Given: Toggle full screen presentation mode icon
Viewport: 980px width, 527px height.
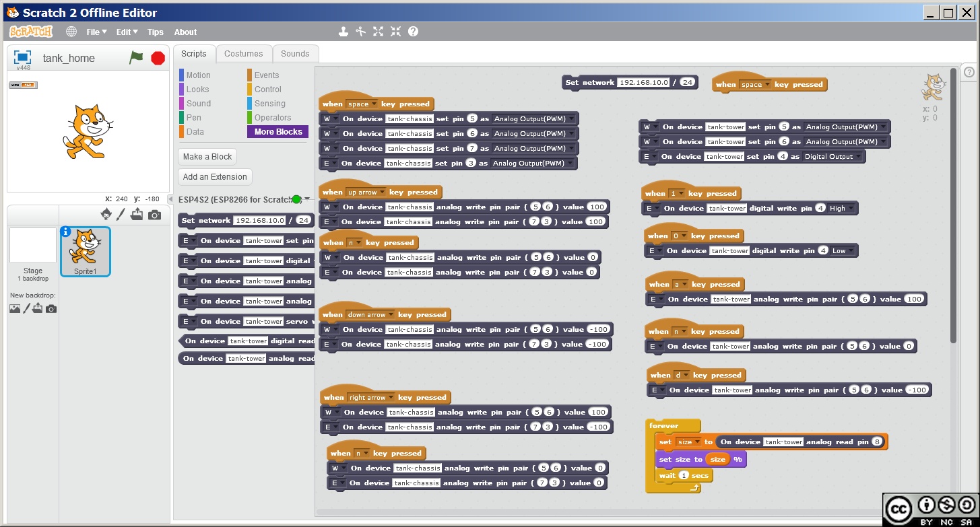Looking at the screenshot, I should point(23,57).
